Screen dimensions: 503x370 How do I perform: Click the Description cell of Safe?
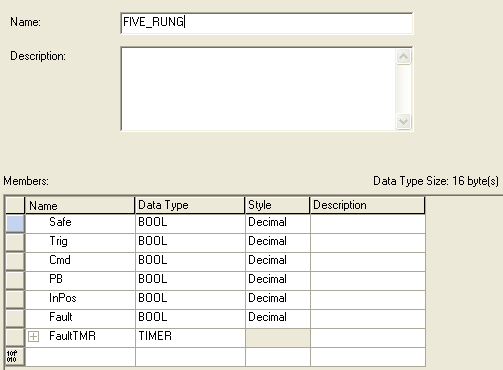click(x=368, y=223)
